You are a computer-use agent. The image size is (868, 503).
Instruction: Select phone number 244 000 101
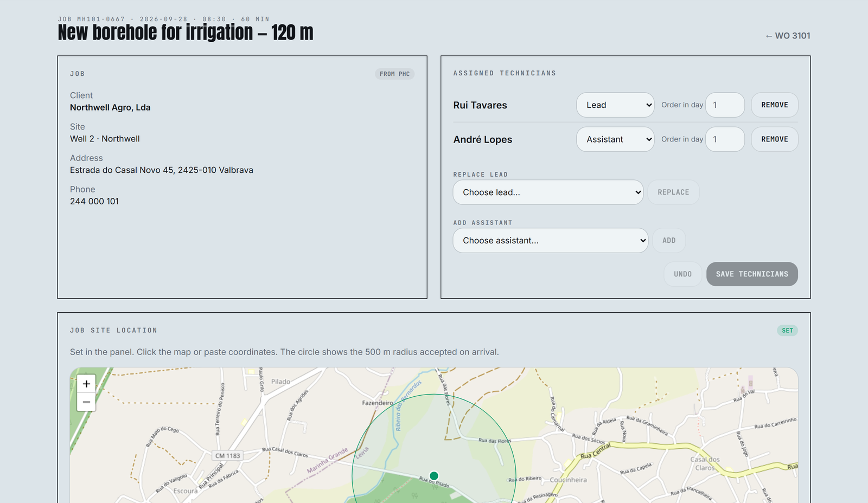coord(94,202)
